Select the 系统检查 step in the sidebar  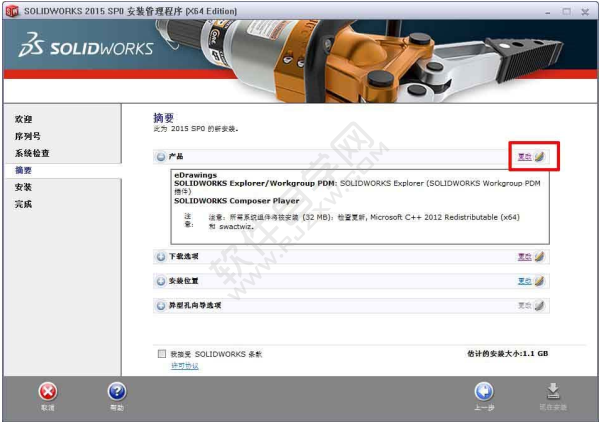coord(32,153)
